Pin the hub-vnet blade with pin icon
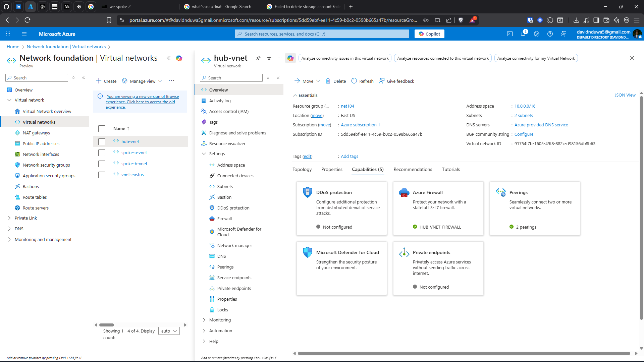This screenshot has width=644, height=362. [258, 58]
